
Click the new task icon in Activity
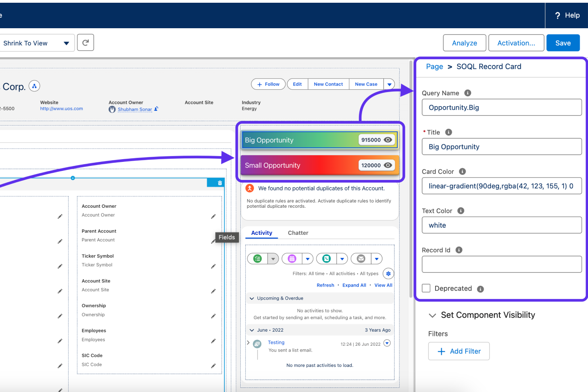point(258,259)
